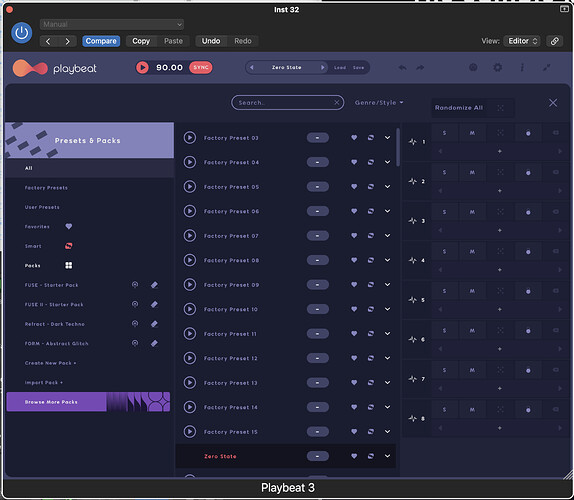The height and width of the screenshot is (500, 574).
Task: Expand Factory Preset 10 details chevron
Action: [x=387, y=309]
